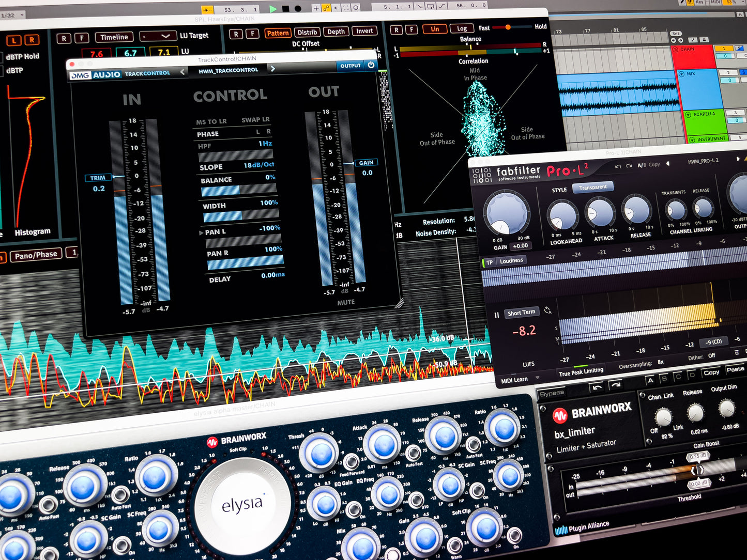
Task: Click Ableton's Key map button
Action: pos(699,2)
